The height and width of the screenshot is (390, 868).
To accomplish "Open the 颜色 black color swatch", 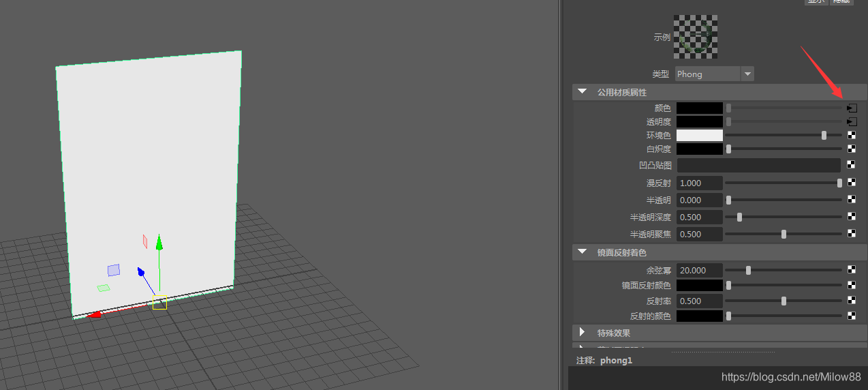I will click(700, 108).
